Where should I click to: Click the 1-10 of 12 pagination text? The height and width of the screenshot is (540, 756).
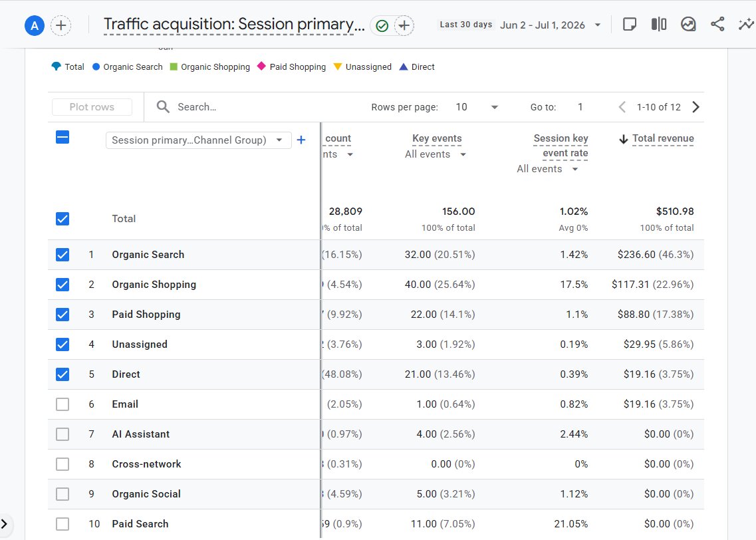659,107
